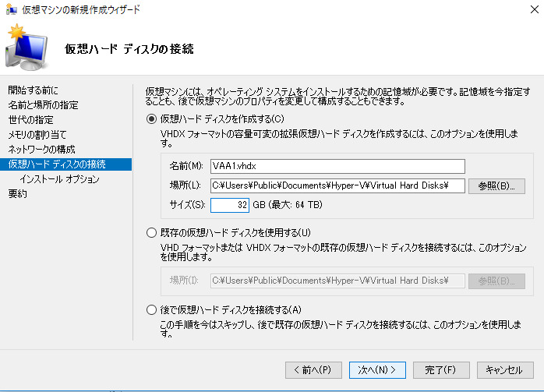Click the disabled 場所(I) existing disk path field
This screenshot has height=392, width=544.
coord(337,281)
